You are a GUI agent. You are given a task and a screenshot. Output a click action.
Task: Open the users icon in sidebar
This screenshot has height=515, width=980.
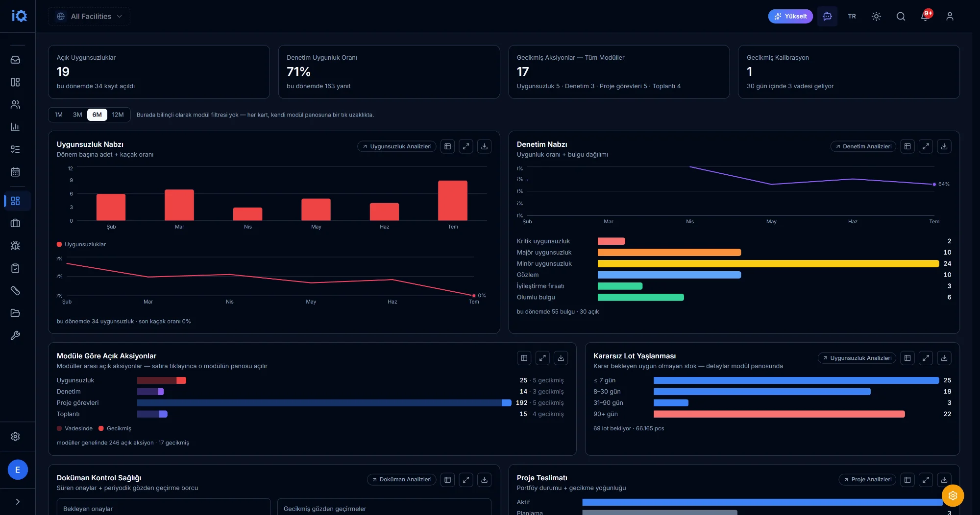point(15,105)
